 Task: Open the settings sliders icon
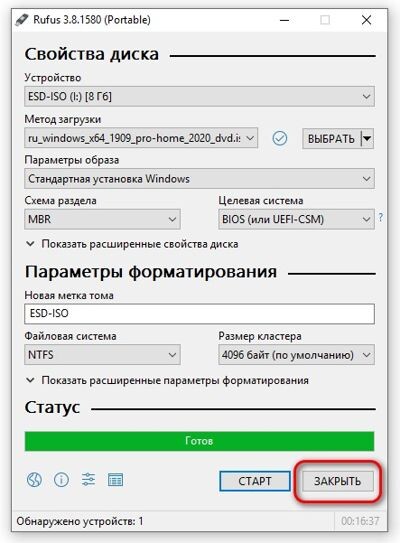pos(88,480)
